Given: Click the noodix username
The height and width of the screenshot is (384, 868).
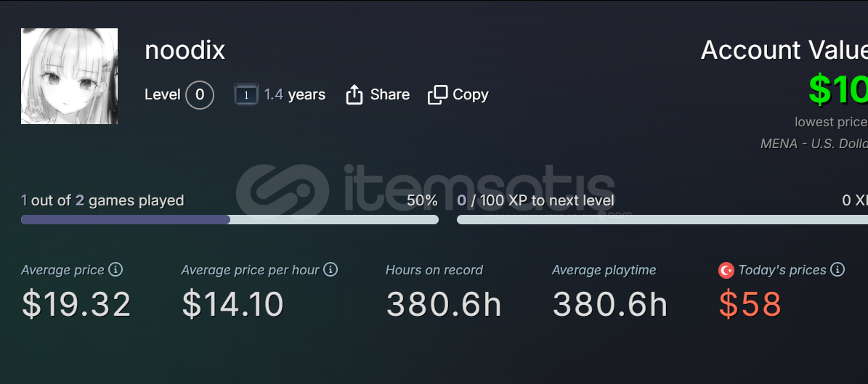Looking at the screenshot, I should (x=185, y=50).
